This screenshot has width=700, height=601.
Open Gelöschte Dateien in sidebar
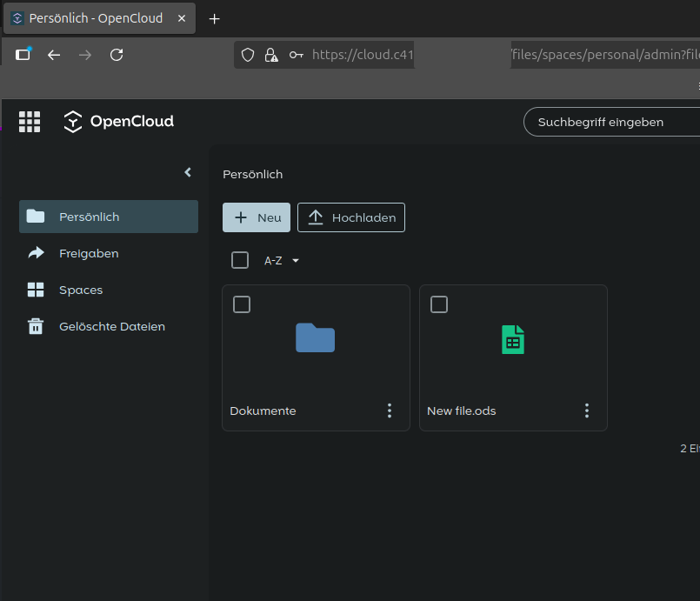click(x=111, y=326)
